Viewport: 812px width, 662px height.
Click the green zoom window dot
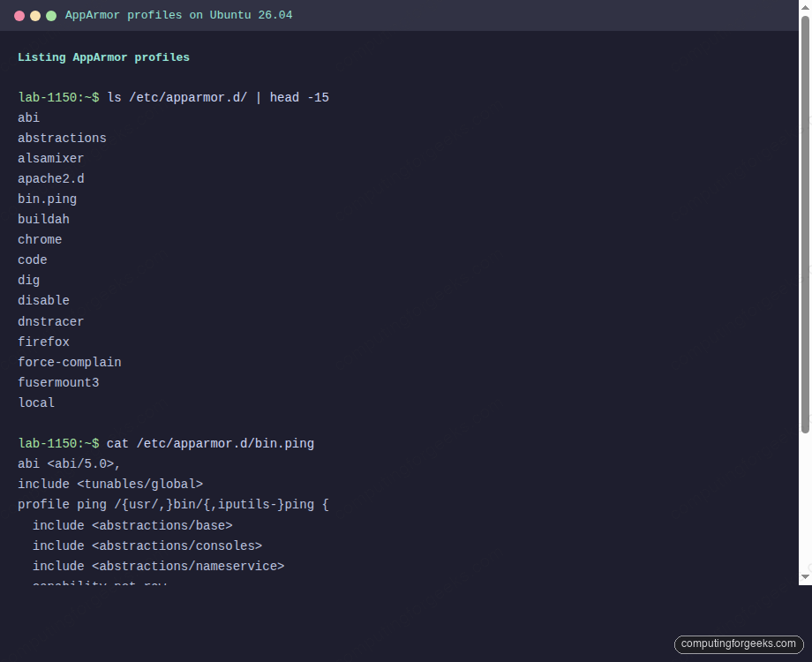point(50,15)
